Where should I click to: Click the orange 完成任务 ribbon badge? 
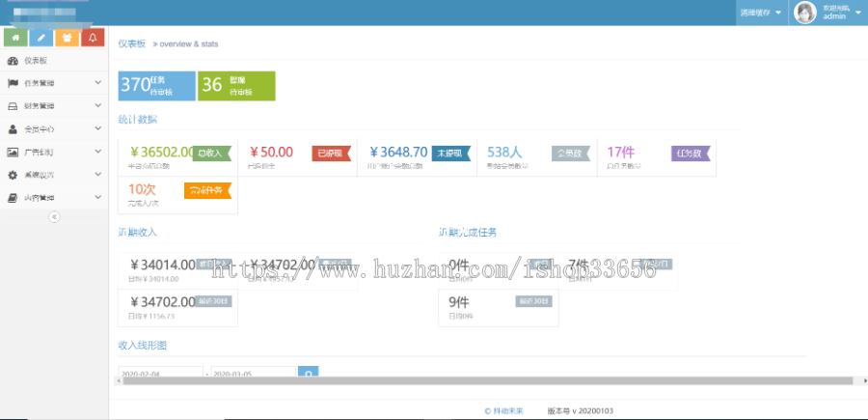tap(207, 190)
